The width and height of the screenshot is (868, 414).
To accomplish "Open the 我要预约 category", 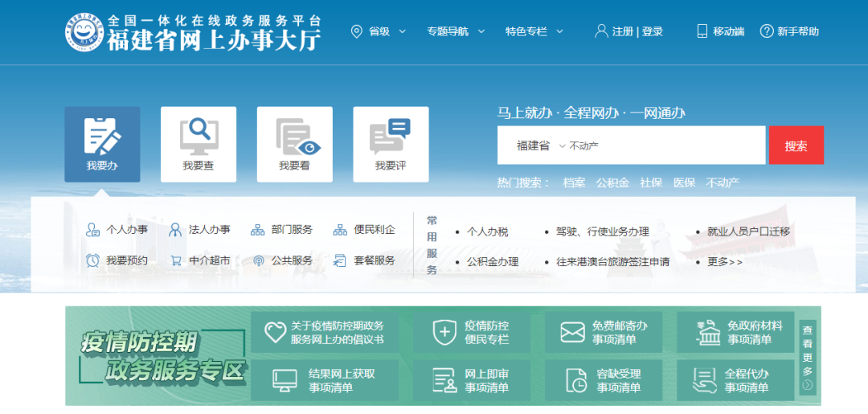I will pos(127,260).
